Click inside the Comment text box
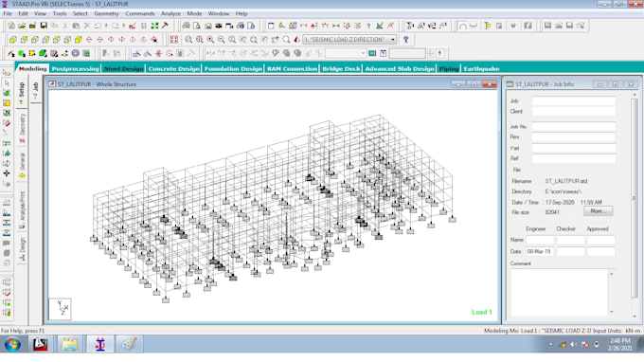Screen dimensions: 644x362 pyautogui.click(x=559, y=292)
